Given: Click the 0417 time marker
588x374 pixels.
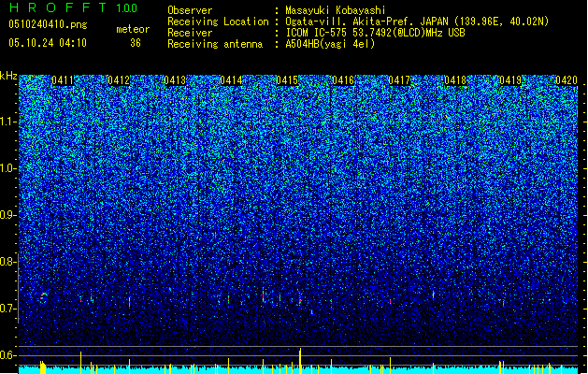Looking at the screenshot, I should 399,80.
